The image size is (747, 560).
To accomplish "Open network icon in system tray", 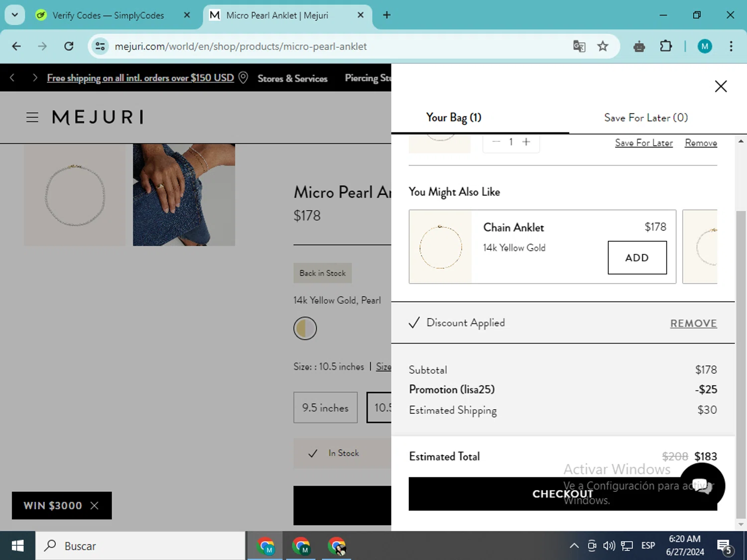I will click(627, 546).
